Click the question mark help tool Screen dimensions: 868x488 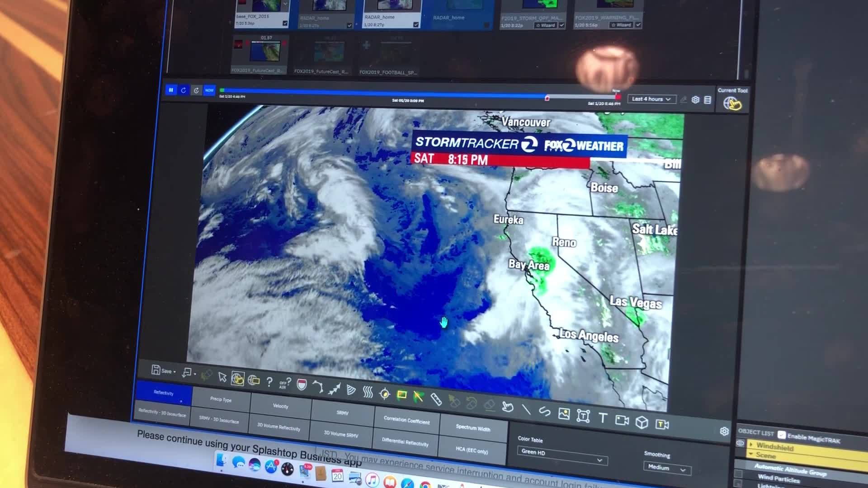click(269, 382)
